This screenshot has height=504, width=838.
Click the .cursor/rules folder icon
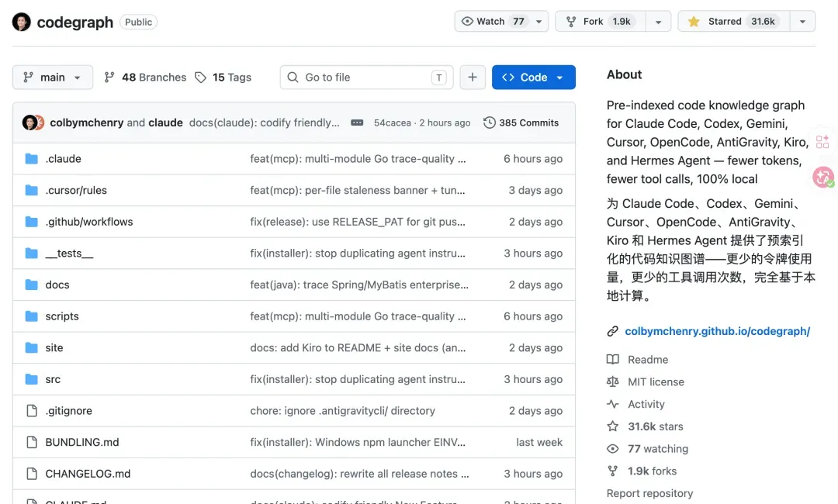pyautogui.click(x=32, y=190)
